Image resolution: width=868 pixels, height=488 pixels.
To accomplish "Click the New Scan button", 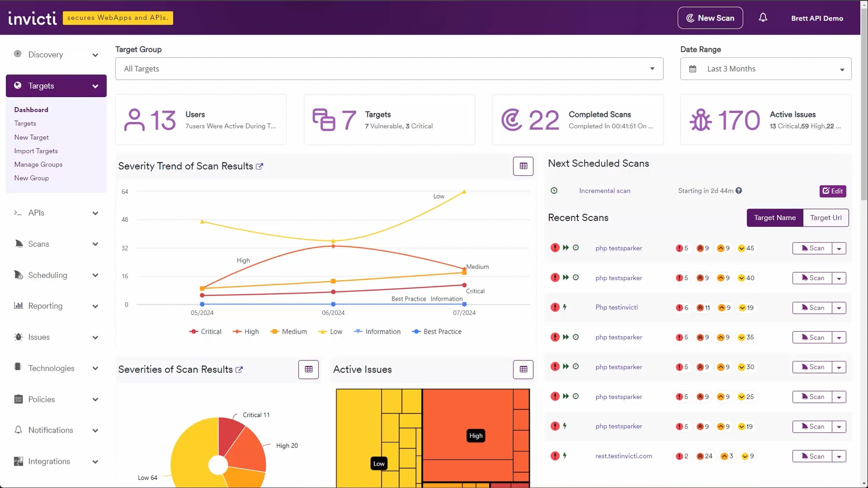I will (710, 18).
